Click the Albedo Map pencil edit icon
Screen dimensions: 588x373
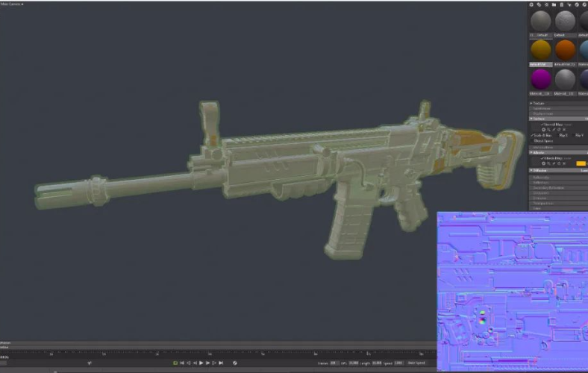pyautogui.click(x=554, y=164)
